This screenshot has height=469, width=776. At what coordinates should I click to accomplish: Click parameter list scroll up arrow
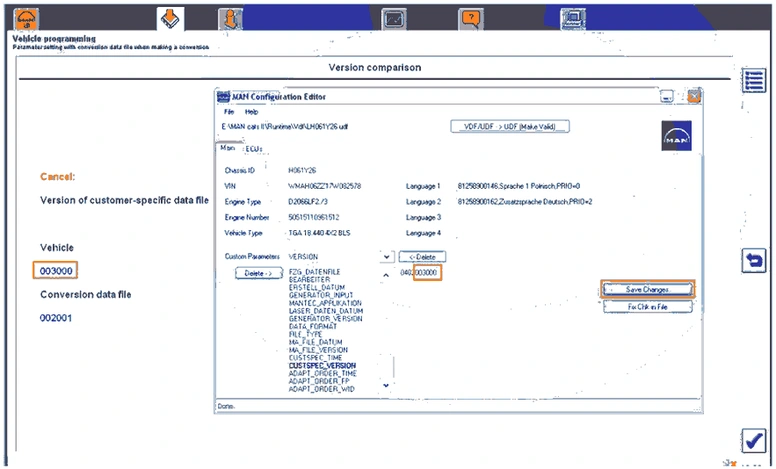(x=386, y=275)
